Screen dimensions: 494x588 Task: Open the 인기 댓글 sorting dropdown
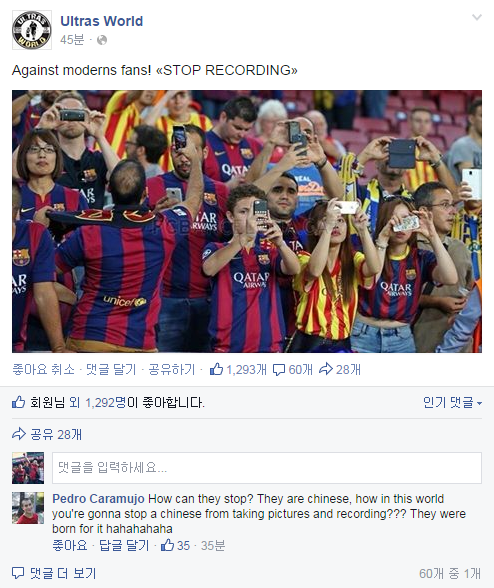452,402
